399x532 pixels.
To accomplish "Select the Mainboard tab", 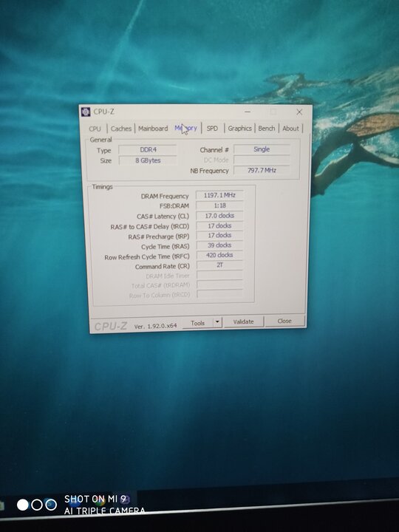I will pos(153,129).
